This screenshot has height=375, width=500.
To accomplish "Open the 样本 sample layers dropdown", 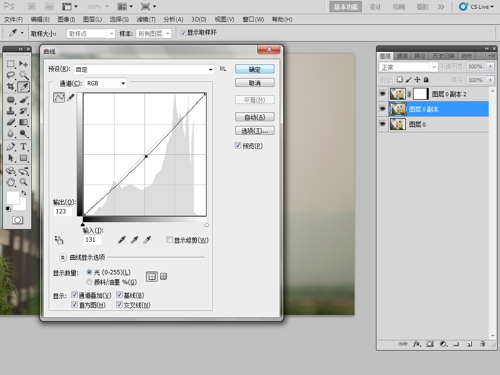I will [x=153, y=34].
